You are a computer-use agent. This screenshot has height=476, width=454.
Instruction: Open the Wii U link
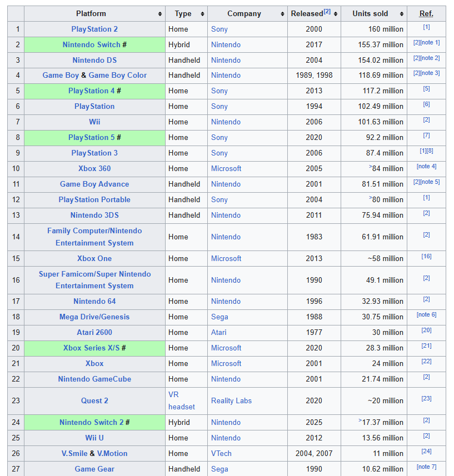click(94, 438)
